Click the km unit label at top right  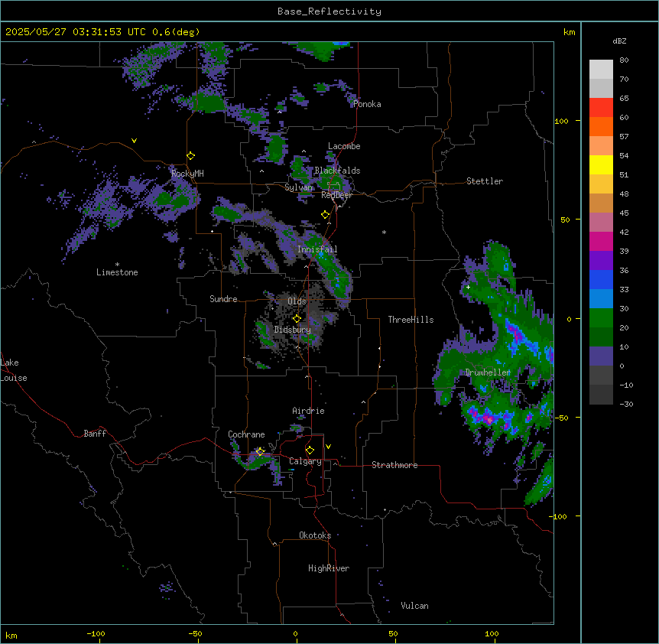click(569, 32)
